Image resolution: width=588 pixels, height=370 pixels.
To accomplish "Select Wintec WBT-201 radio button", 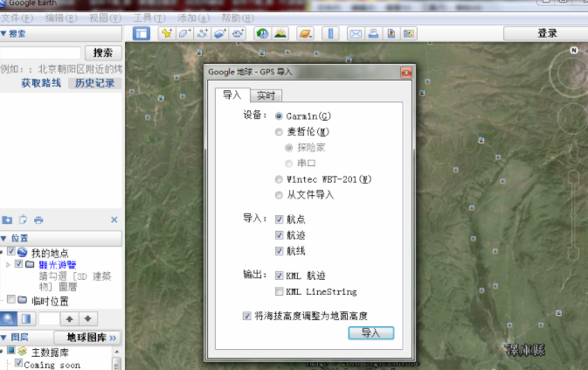I will tap(279, 179).
